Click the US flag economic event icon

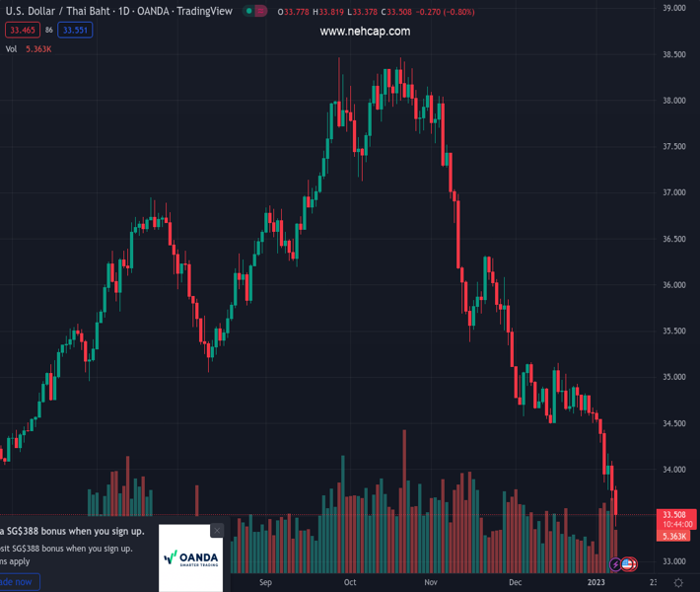[x=628, y=564]
